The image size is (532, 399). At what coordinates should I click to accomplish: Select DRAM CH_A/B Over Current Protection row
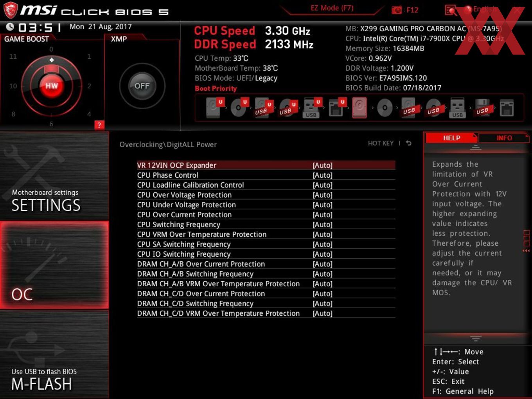pos(266,264)
